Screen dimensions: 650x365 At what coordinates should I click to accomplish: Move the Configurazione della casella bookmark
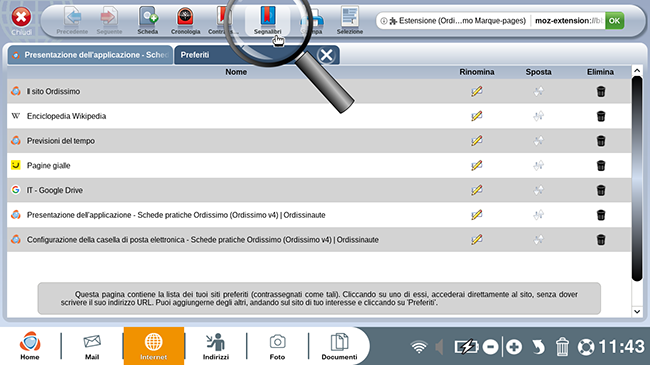coord(538,240)
